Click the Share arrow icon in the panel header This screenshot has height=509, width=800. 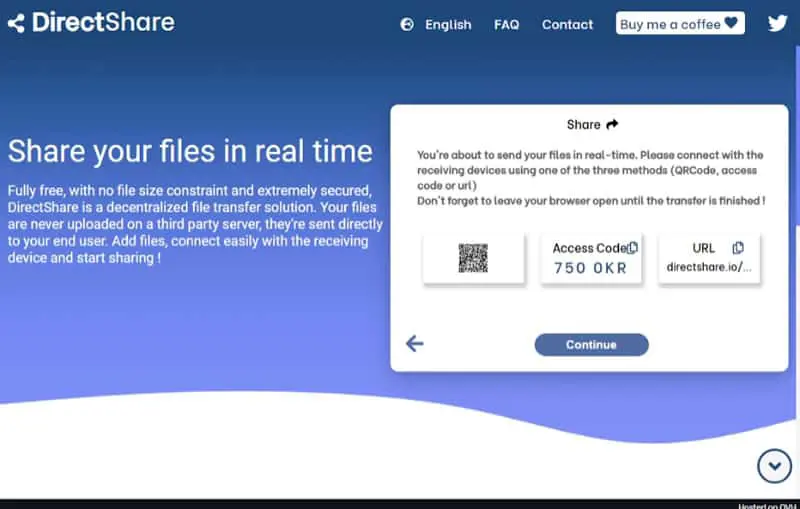tap(612, 124)
